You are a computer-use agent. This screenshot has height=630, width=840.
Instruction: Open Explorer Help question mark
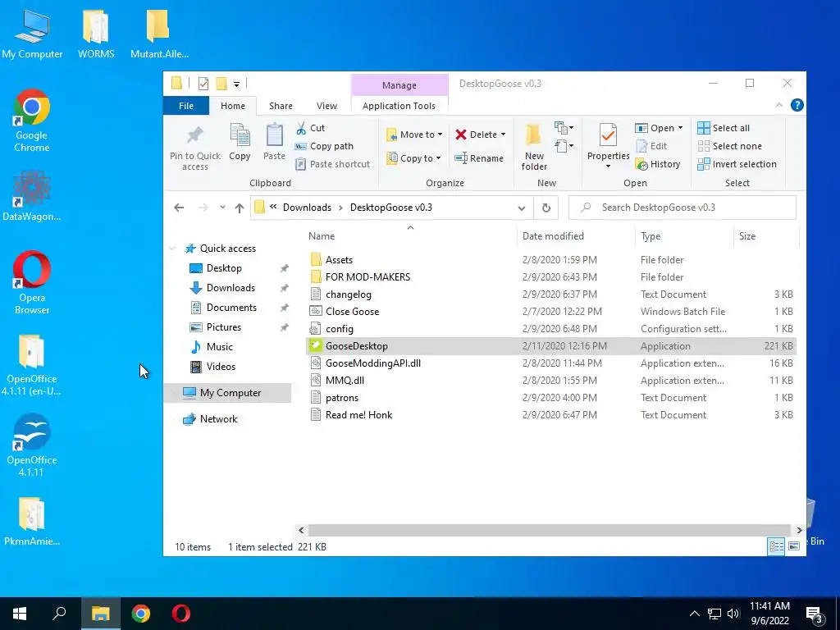[797, 106]
